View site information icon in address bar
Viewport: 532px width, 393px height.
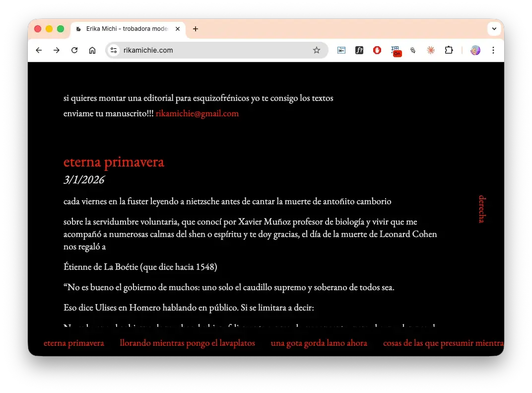tap(114, 50)
